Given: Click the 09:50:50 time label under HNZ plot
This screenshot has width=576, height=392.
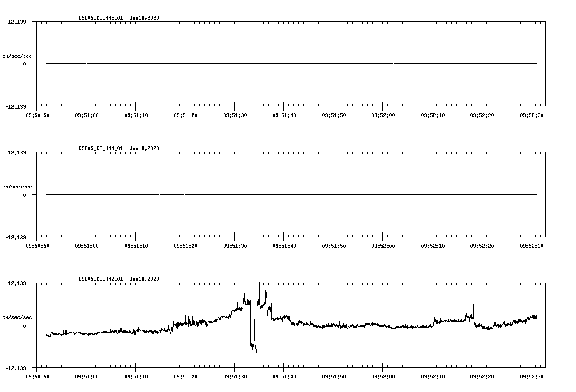Looking at the screenshot, I should 37,376.
